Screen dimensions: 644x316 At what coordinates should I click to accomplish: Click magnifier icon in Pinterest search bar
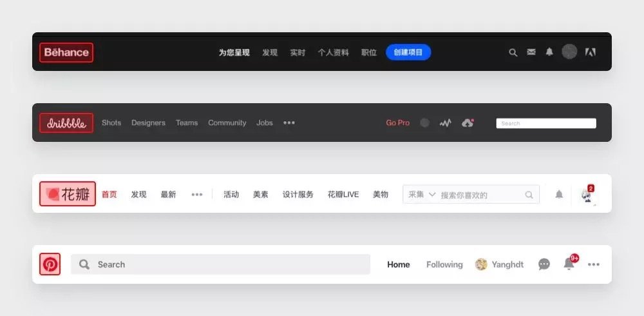pos(84,264)
